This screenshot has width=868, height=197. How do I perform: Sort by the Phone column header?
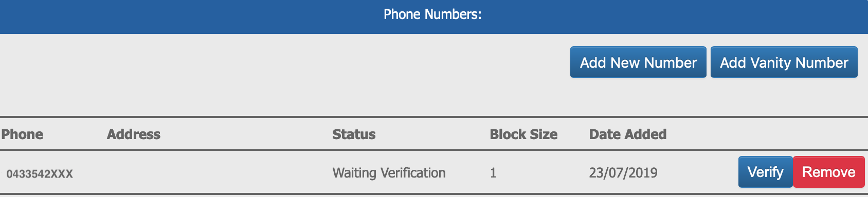[x=22, y=134]
